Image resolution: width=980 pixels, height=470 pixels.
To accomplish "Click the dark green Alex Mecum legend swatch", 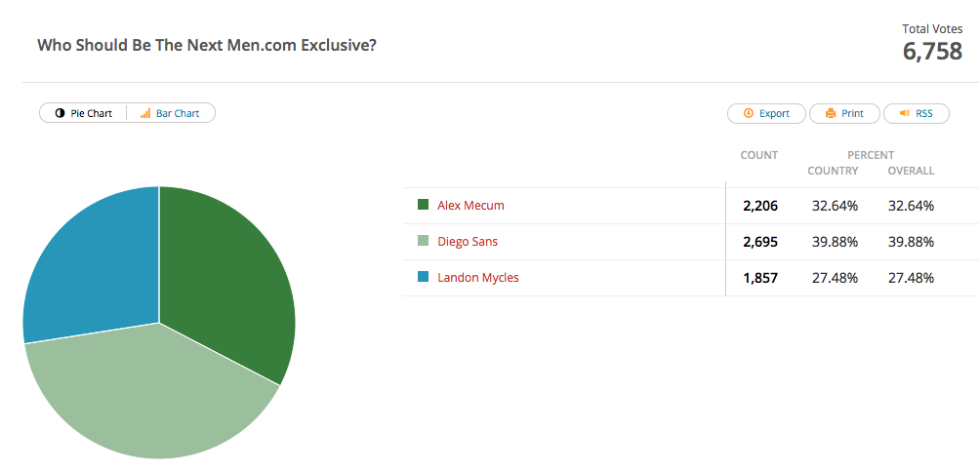I will 423,204.
